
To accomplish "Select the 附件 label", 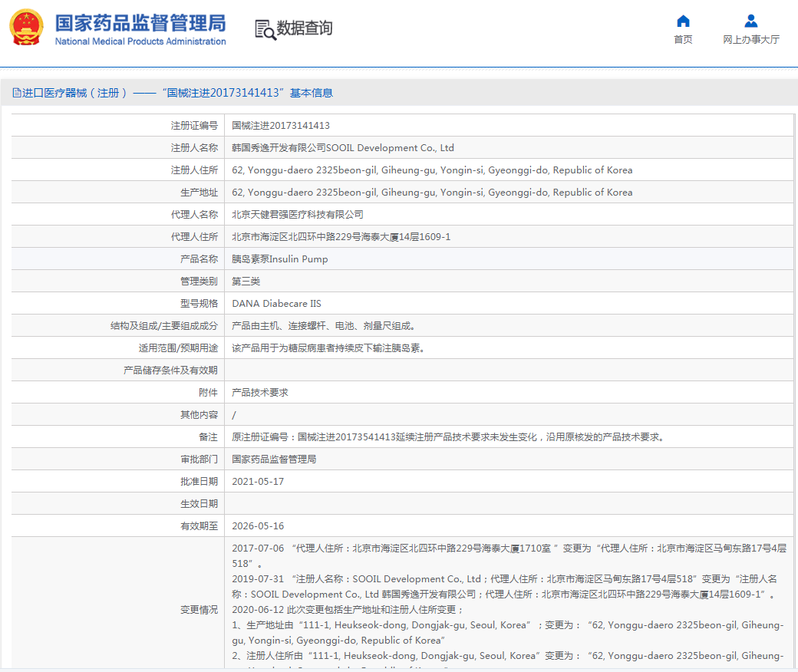I will [x=208, y=393].
